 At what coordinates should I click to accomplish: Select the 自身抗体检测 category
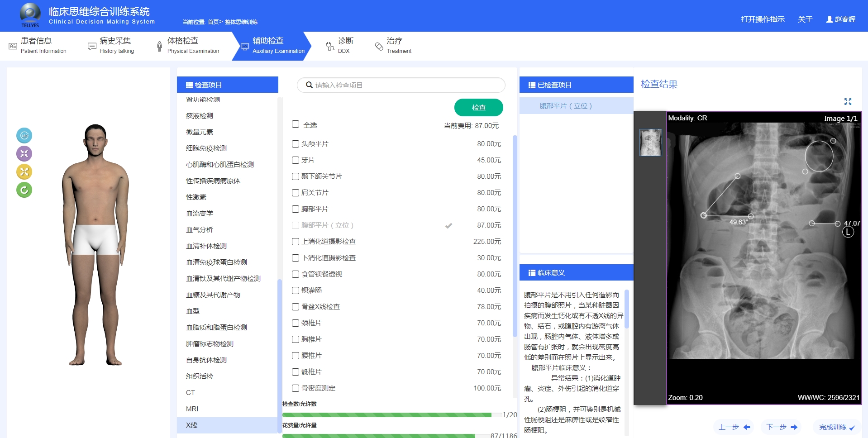tap(227, 360)
